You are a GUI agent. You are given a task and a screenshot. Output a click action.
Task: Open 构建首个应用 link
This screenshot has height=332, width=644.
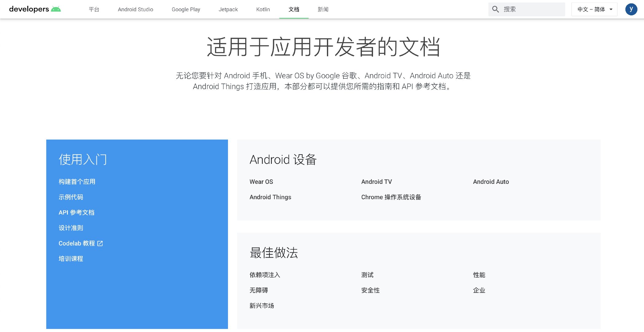[x=77, y=182]
